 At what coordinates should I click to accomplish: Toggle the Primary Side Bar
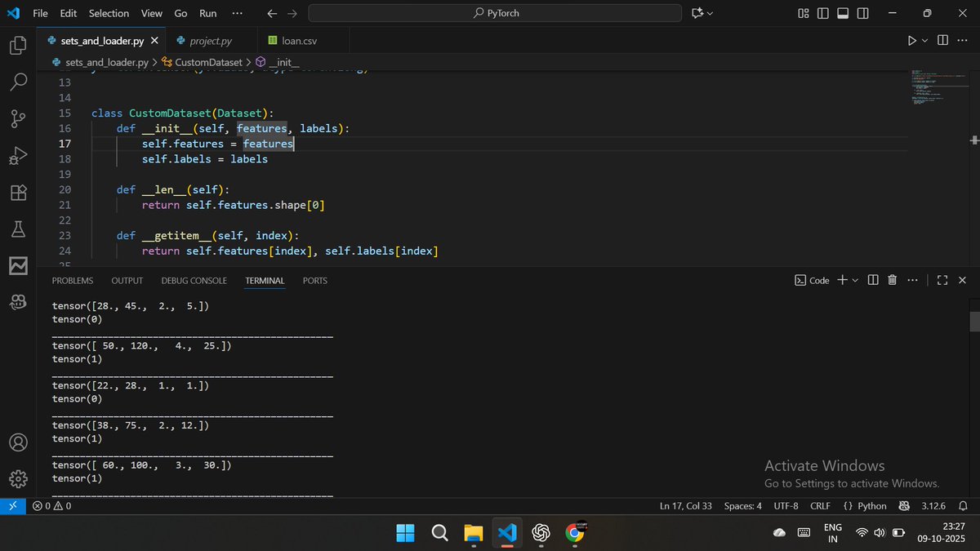coord(822,13)
